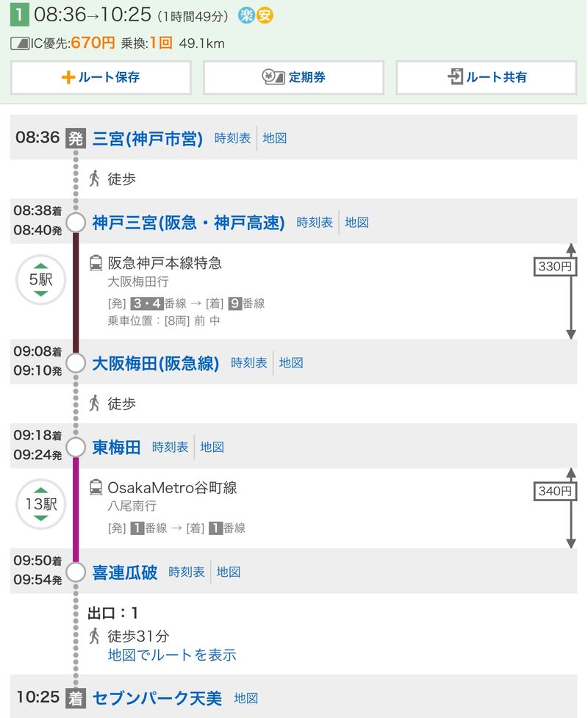
Task: Click the green route number 1 badge
Action: 19,15
